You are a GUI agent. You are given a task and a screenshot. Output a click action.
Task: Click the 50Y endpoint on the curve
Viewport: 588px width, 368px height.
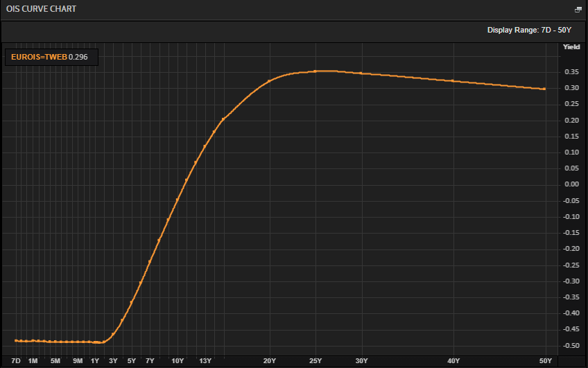pyautogui.click(x=544, y=89)
